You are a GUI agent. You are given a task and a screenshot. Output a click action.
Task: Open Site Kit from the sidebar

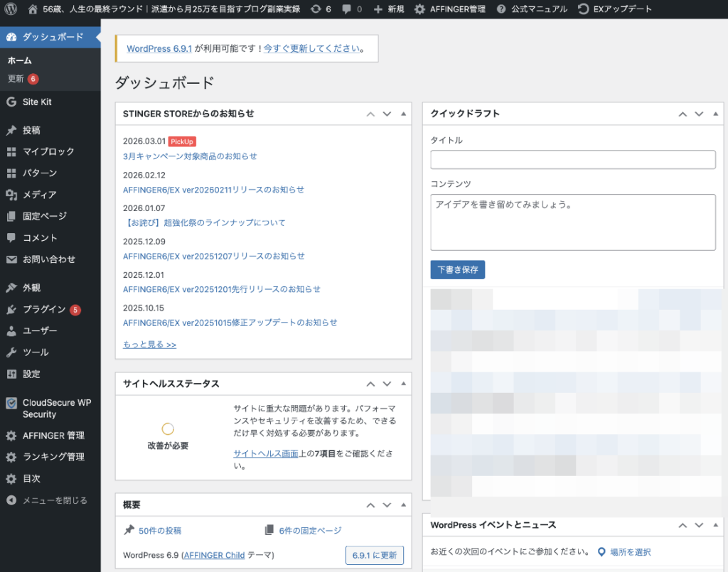pyautogui.click(x=37, y=102)
